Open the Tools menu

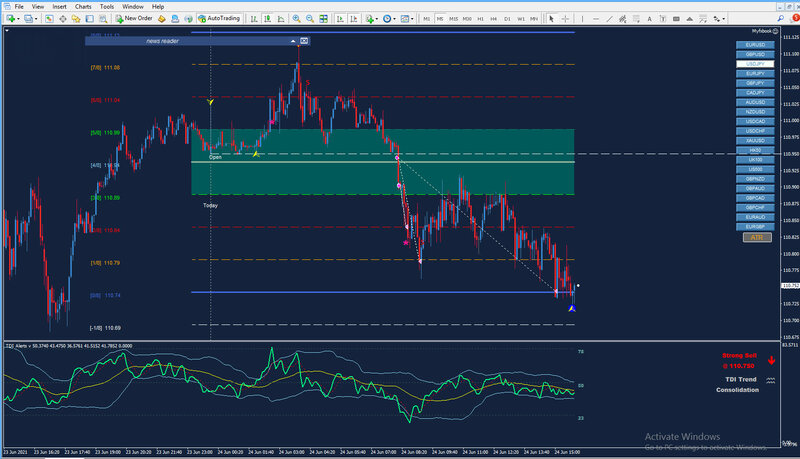pyautogui.click(x=107, y=7)
